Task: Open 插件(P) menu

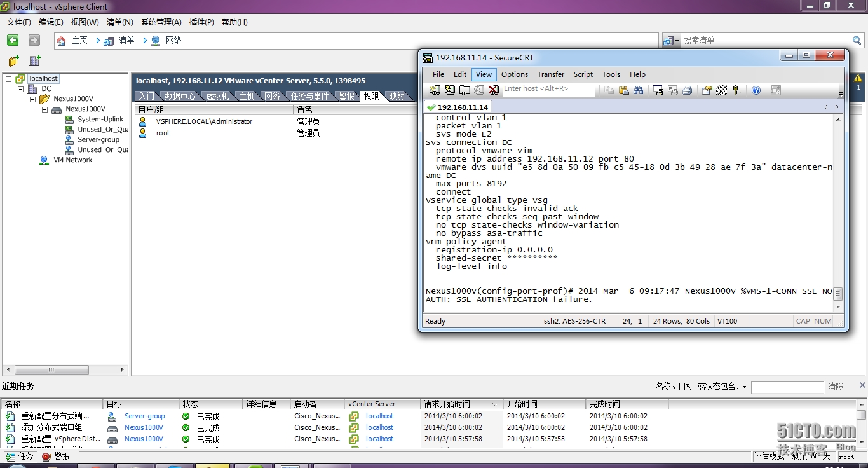Action: pyautogui.click(x=201, y=22)
